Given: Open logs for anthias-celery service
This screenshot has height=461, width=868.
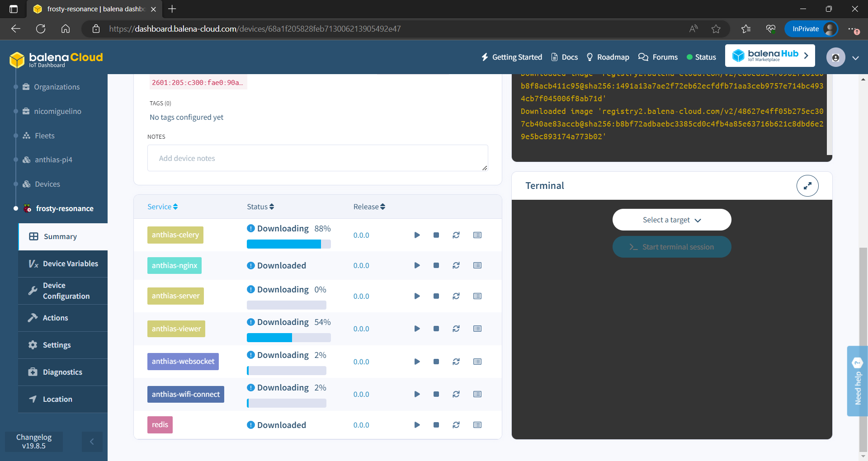Looking at the screenshot, I should (x=477, y=235).
